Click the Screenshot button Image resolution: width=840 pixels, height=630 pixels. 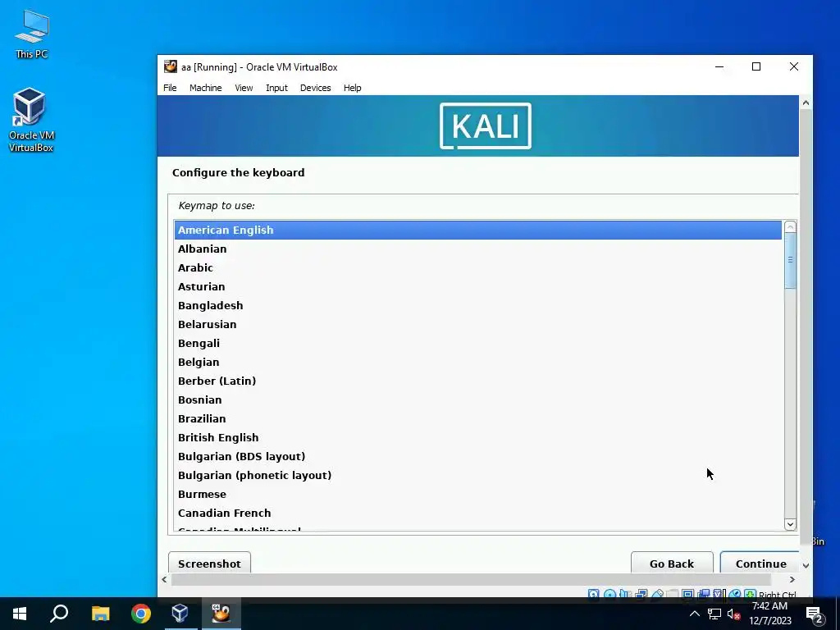(209, 563)
